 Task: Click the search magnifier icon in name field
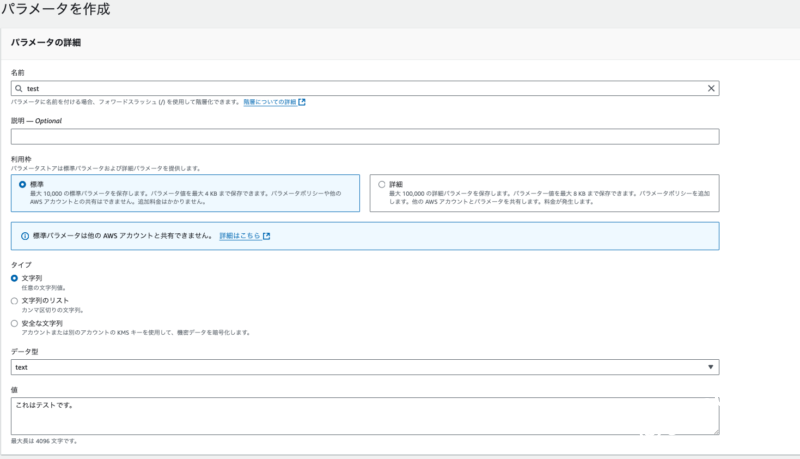[x=18, y=88]
